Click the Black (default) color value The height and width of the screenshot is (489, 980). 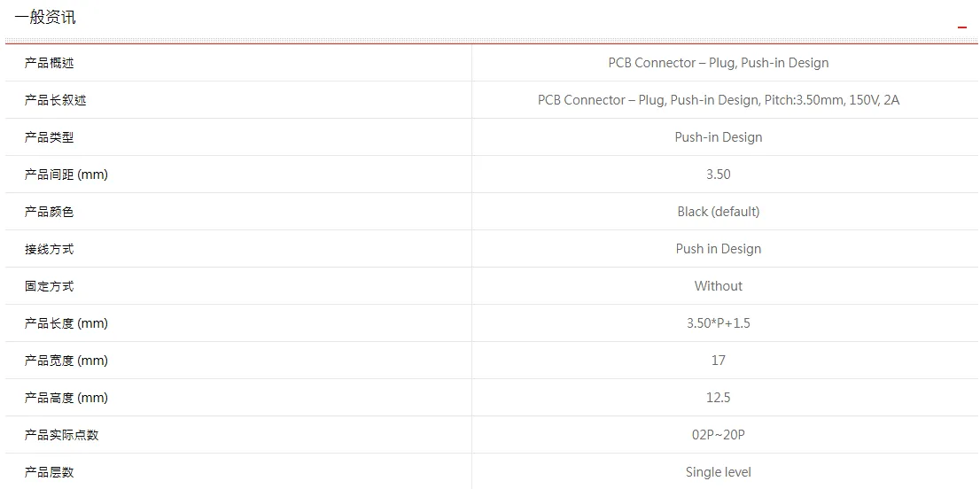click(x=718, y=212)
